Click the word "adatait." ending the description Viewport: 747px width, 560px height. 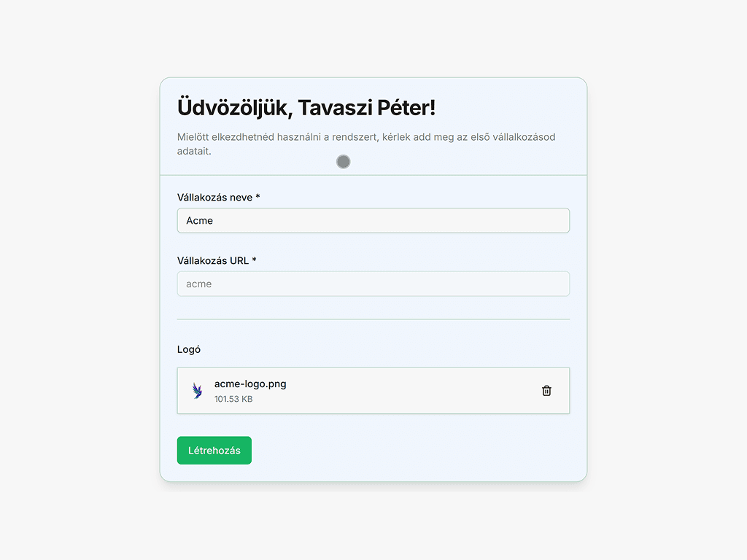(x=194, y=152)
